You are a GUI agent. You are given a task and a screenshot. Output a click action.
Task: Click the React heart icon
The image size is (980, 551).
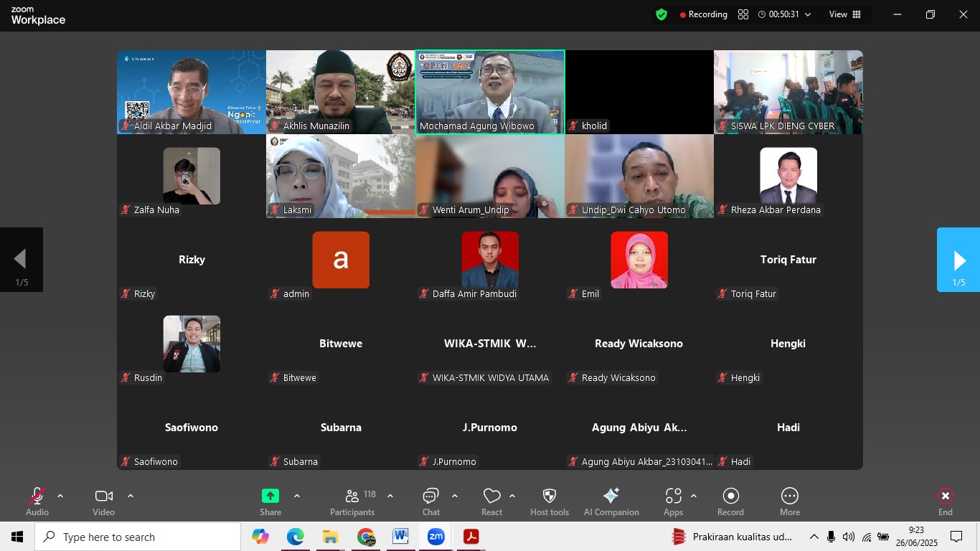[491, 496]
